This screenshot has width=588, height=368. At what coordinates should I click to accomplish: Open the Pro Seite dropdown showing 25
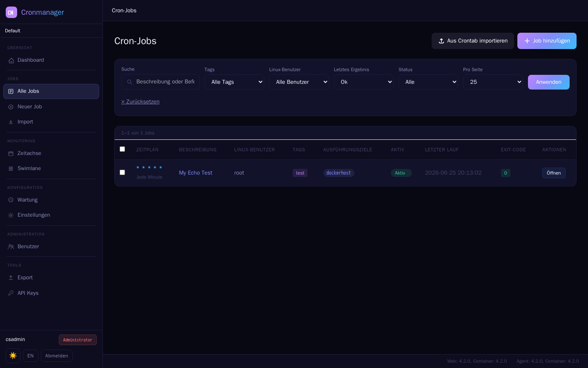[493, 82]
